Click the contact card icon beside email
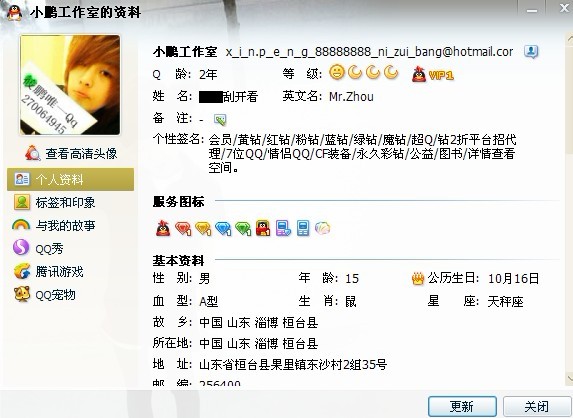 click(531, 52)
